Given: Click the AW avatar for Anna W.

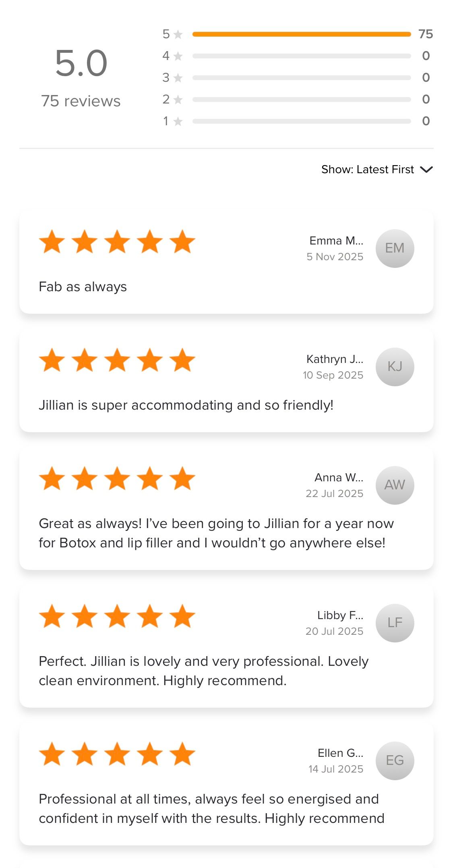Looking at the screenshot, I should coord(395,485).
